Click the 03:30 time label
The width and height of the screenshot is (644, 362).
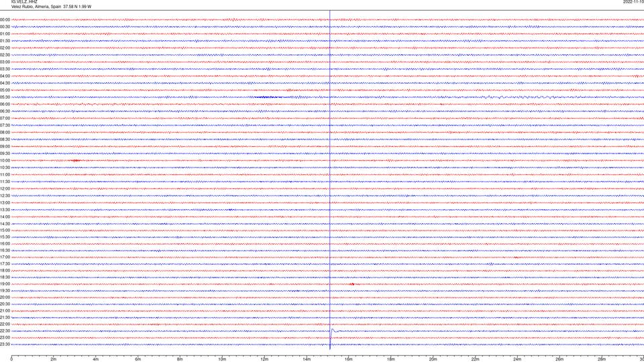[5, 69]
